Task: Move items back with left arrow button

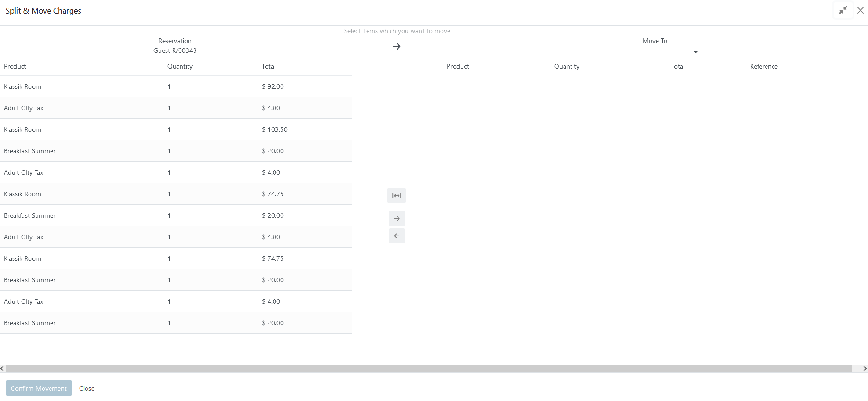Action: click(397, 236)
